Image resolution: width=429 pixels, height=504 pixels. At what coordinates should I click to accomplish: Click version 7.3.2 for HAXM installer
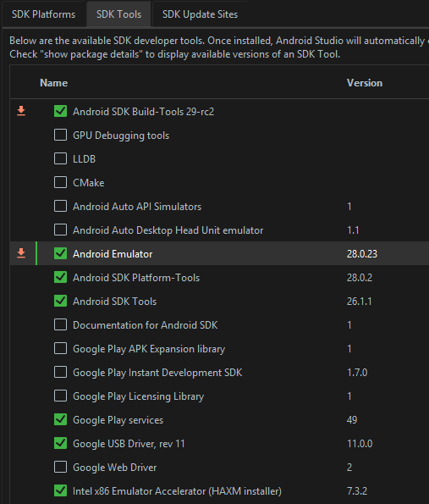[357, 491]
